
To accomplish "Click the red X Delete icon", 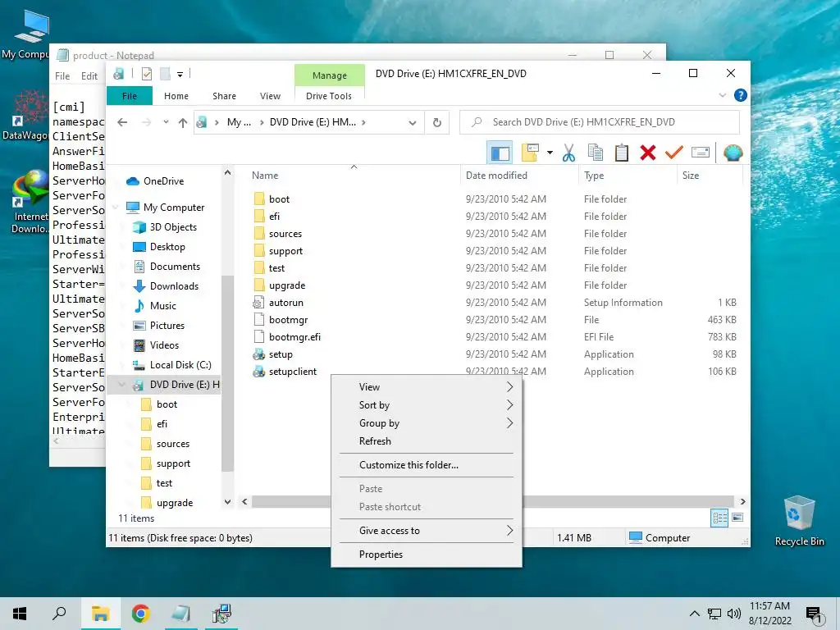I will click(648, 153).
